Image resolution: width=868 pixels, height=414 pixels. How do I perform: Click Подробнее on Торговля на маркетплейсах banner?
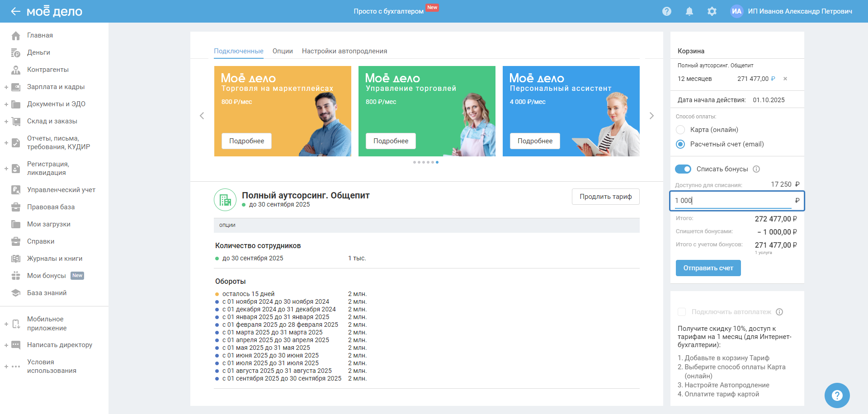pyautogui.click(x=246, y=141)
